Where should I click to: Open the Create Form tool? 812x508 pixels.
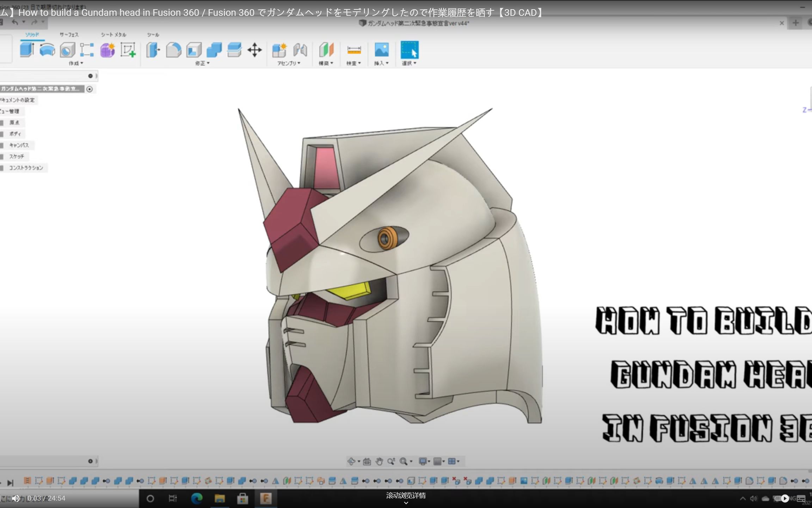point(107,50)
